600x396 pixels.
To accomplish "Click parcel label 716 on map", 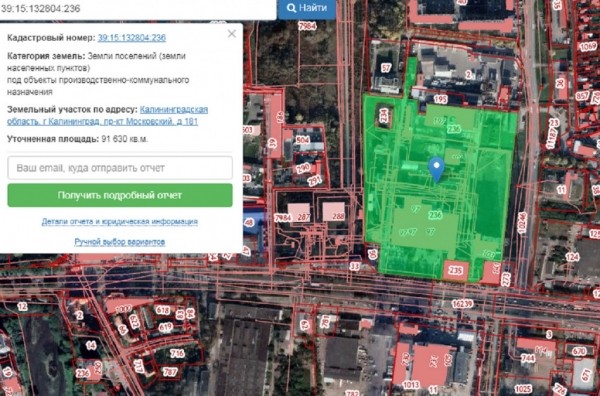I will pos(177,353).
